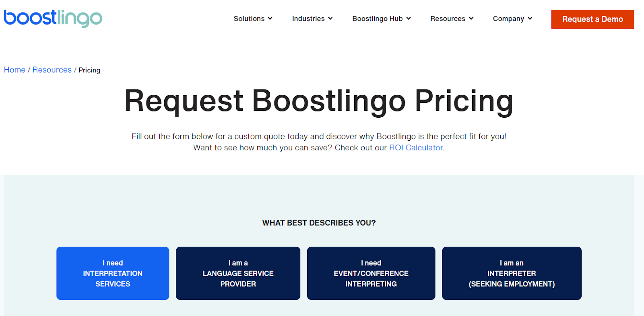Click the Request a Demo button
This screenshot has height=316, width=644.
[x=592, y=19]
